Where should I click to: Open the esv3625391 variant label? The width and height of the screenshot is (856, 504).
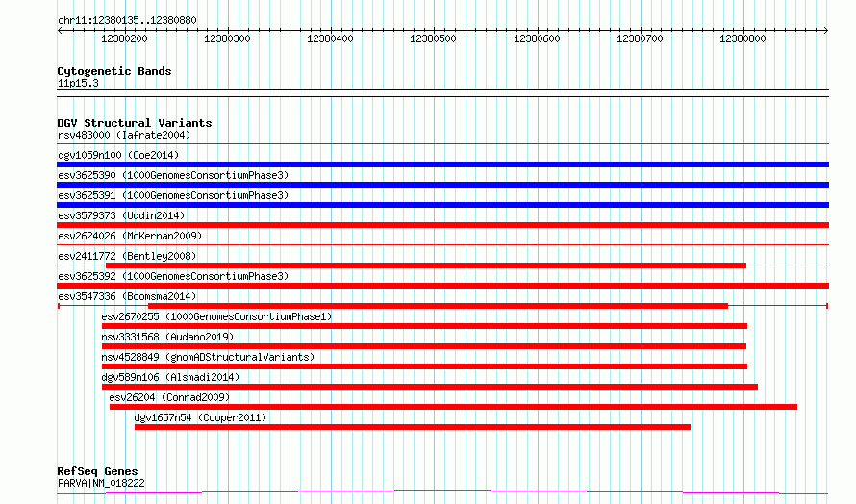pos(173,195)
